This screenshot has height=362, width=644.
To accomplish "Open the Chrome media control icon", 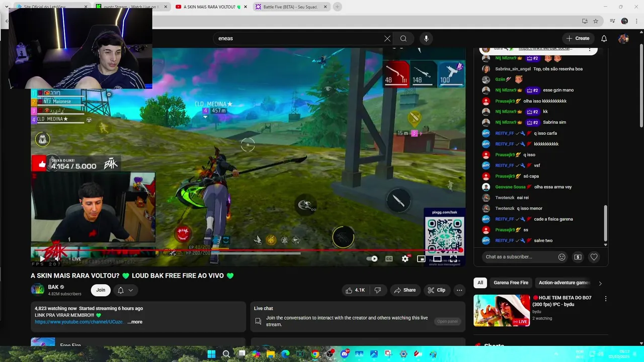I will tap(612, 21).
